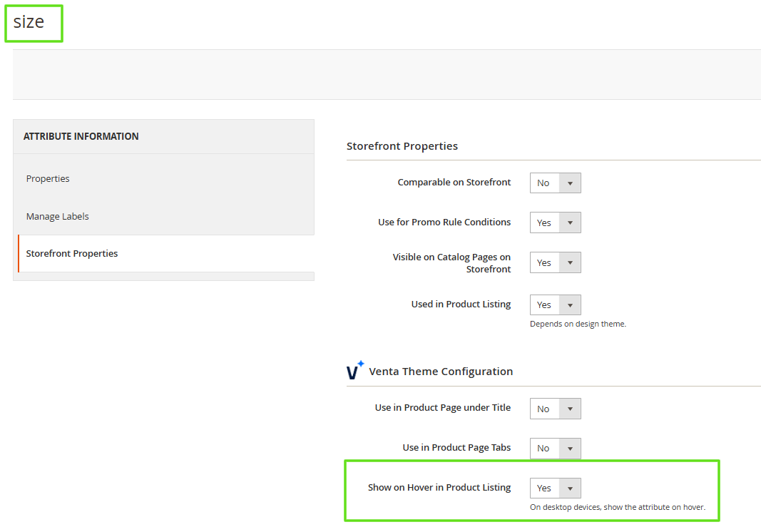
Task: Click the Storefront Properties section heading
Action: coord(402,145)
